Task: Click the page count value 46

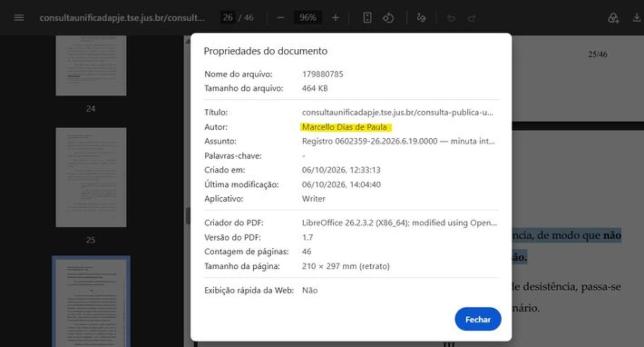Action: click(307, 252)
